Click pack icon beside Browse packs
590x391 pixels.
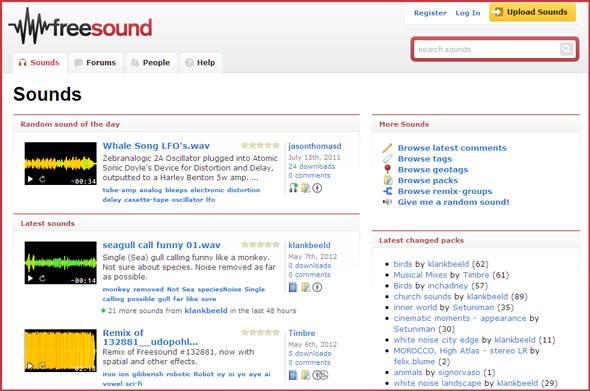coord(388,180)
